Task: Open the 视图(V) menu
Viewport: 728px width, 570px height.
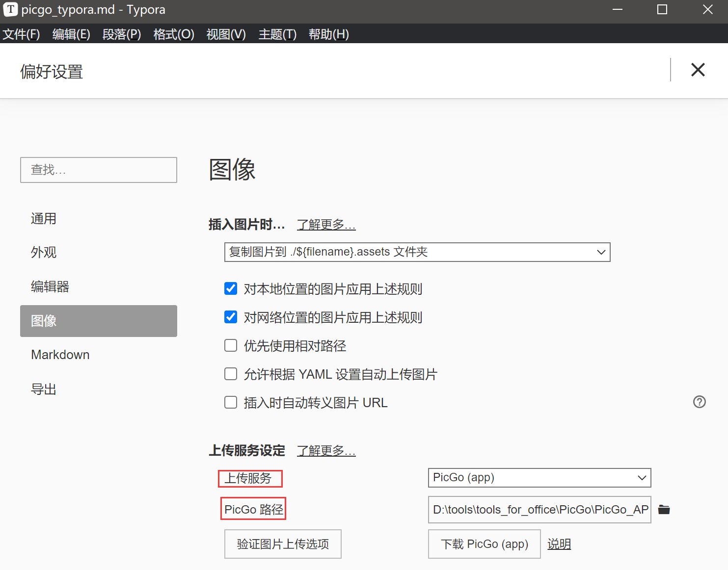Action: coord(226,34)
